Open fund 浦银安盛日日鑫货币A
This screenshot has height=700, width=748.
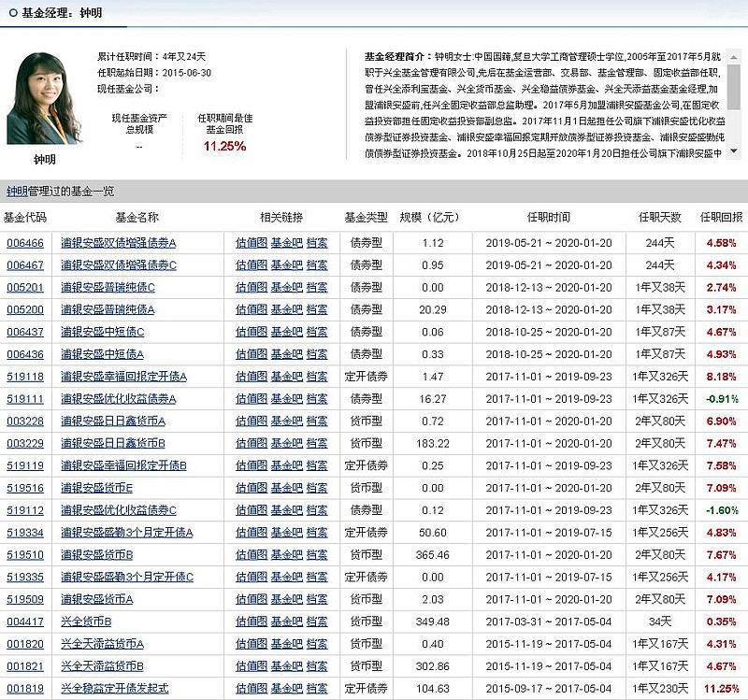point(113,421)
